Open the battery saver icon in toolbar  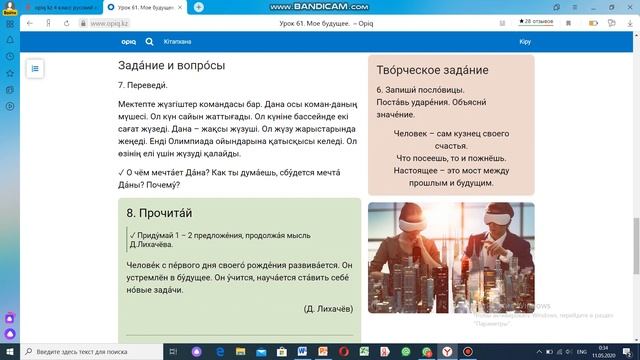[x=593, y=23]
